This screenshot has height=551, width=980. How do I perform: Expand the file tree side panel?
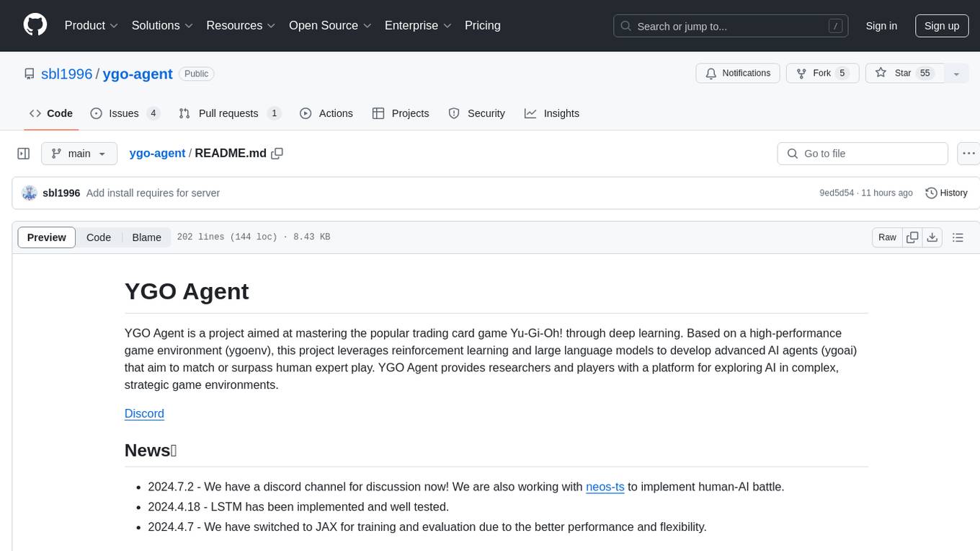coord(24,154)
